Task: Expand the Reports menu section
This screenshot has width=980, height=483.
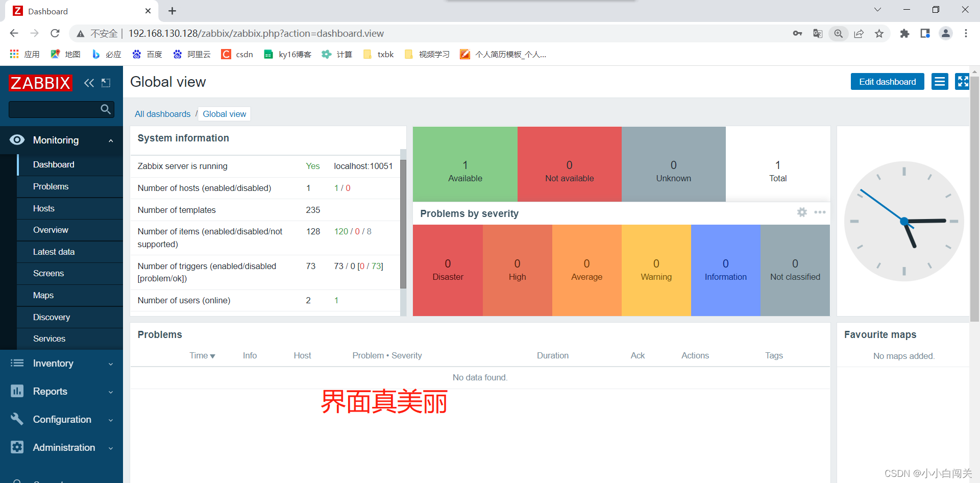Action: tap(111, 392)
